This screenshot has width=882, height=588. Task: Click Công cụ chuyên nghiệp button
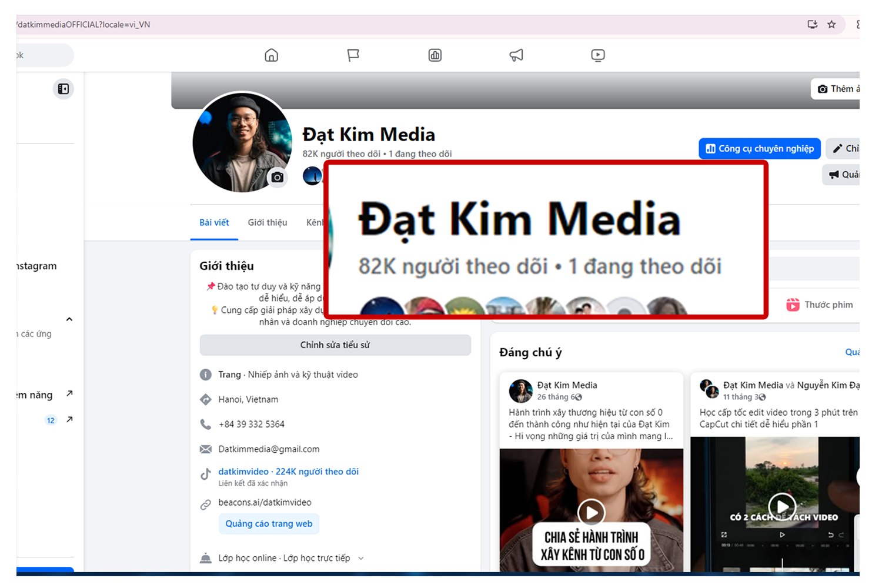pyautogui.click(x=760, y=149)
